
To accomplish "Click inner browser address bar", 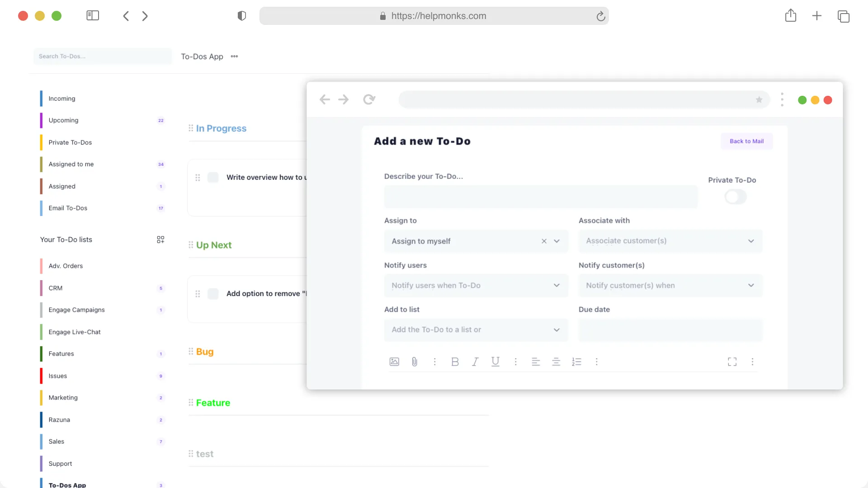I will click(x=585, y=99).
